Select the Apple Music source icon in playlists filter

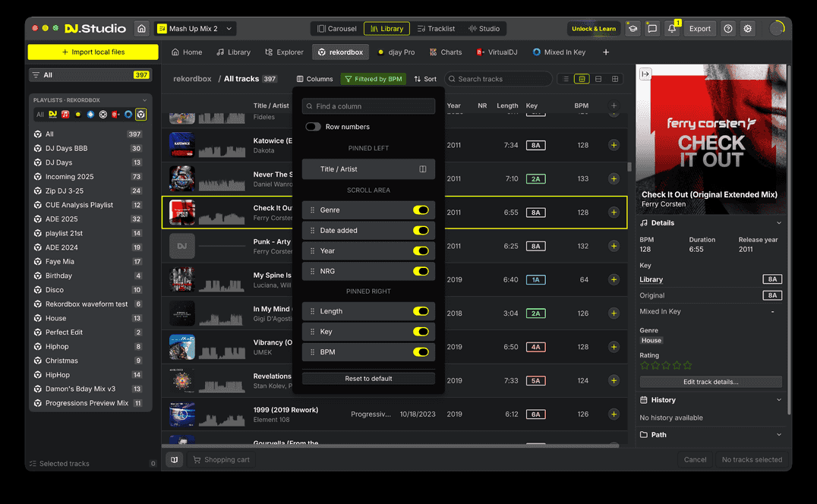click(65, 114)
